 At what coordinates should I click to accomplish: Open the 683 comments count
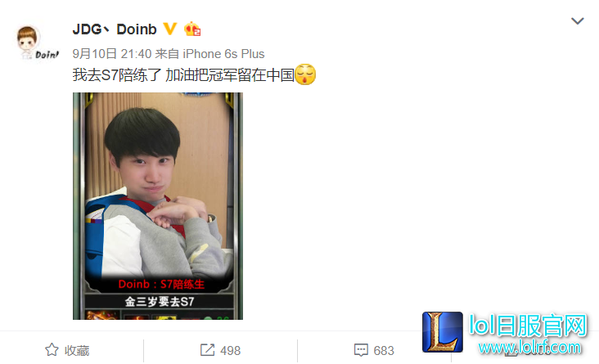[384, 351]
